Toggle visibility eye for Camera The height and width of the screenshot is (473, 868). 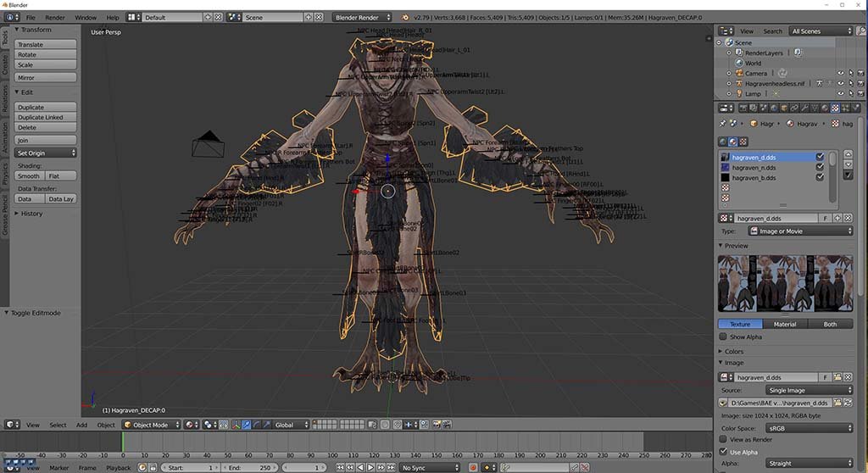click(x=841, y=73)
